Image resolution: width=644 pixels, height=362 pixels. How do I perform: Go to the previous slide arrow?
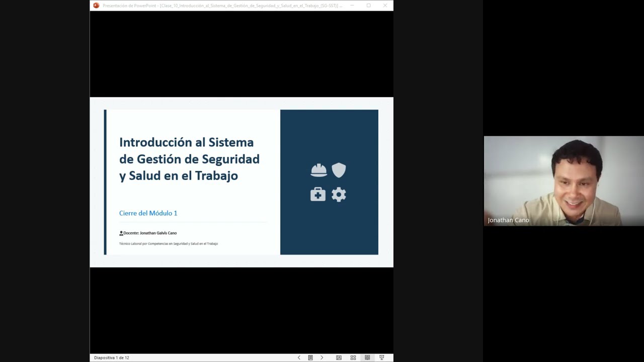click(299, 357)
